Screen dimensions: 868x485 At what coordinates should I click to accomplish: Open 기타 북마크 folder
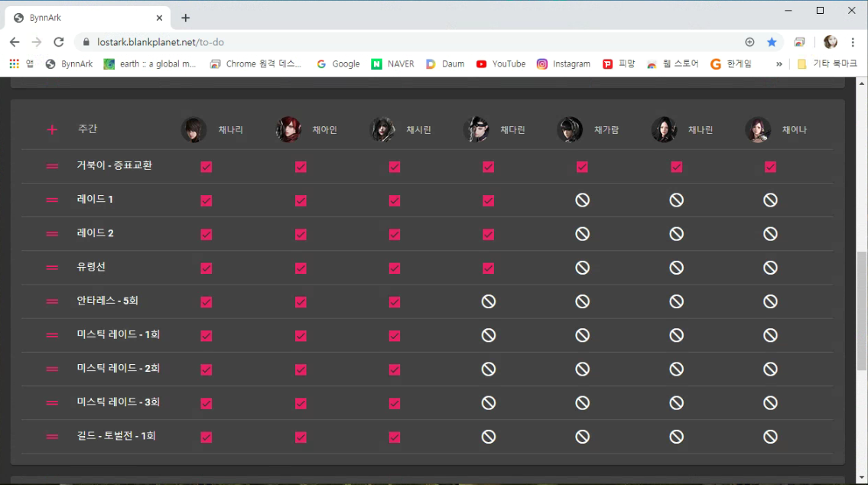827,63
